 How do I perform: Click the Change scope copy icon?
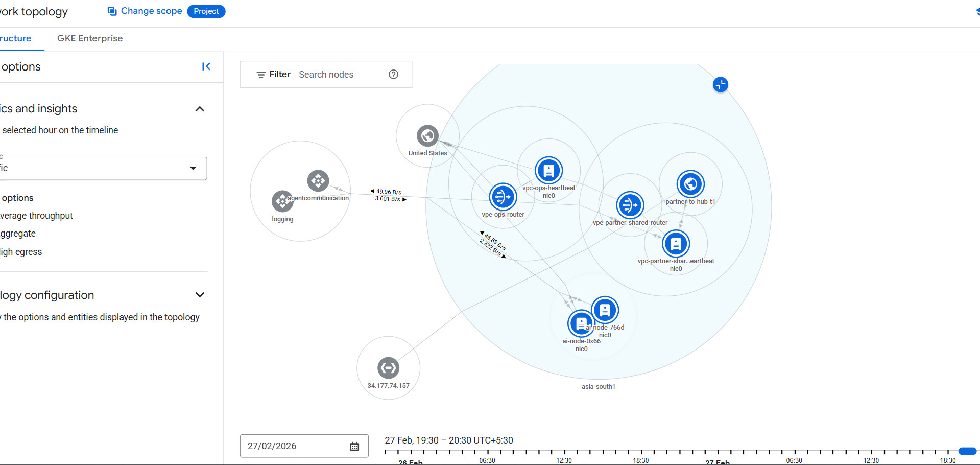click(112, 11)
